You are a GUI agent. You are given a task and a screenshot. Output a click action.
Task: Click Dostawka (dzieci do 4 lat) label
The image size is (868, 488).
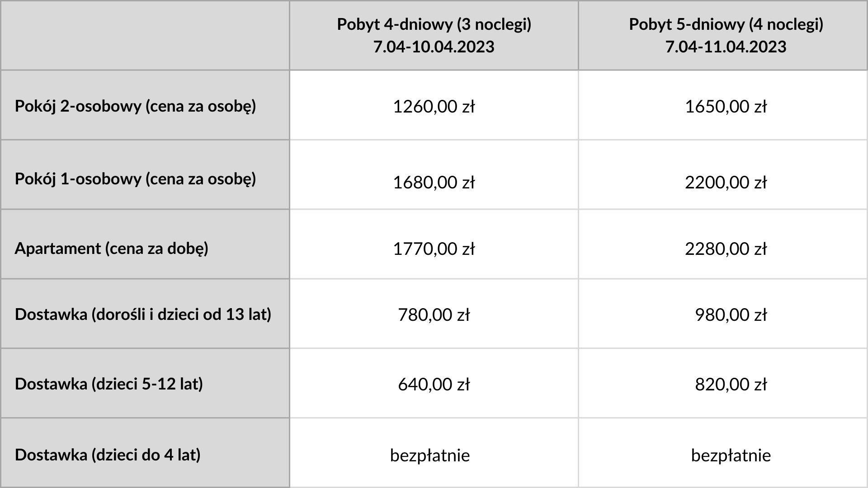coord(108,454)
